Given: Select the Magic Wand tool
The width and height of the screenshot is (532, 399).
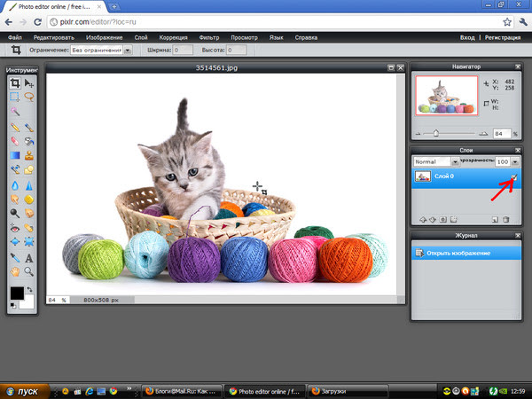Looking at the screenshot, I should point(15,112).
